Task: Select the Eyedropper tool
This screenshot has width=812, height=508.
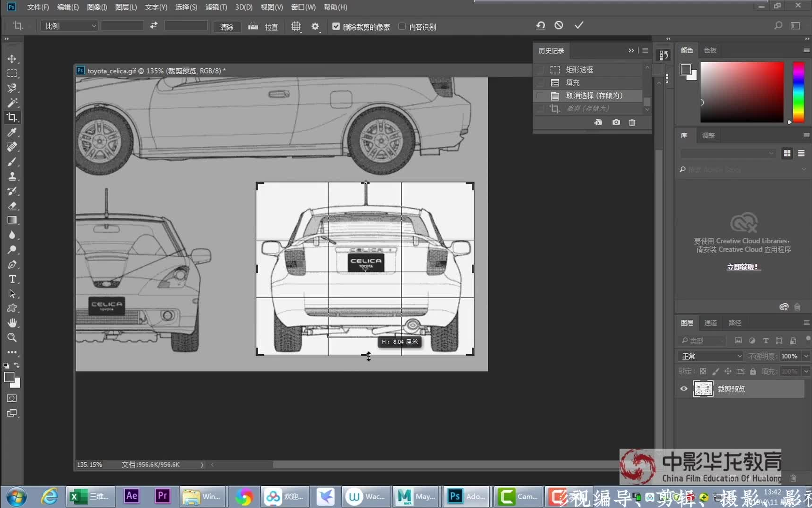Action: coord(12,132)
